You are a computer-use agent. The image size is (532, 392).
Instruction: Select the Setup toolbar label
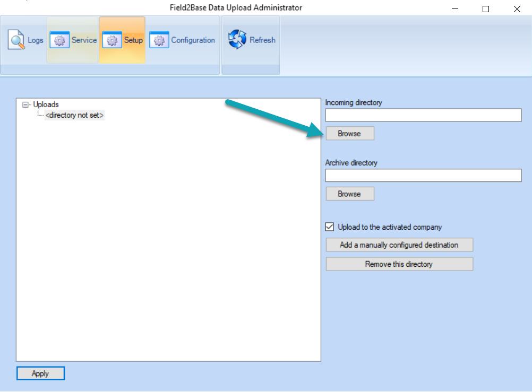click(133, 40)
